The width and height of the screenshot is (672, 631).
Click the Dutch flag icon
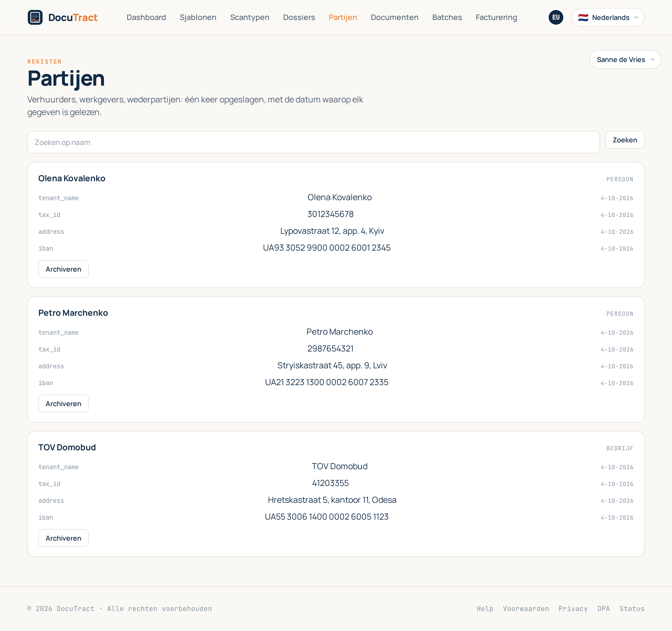pyautogui.click(x=583, y=18)
